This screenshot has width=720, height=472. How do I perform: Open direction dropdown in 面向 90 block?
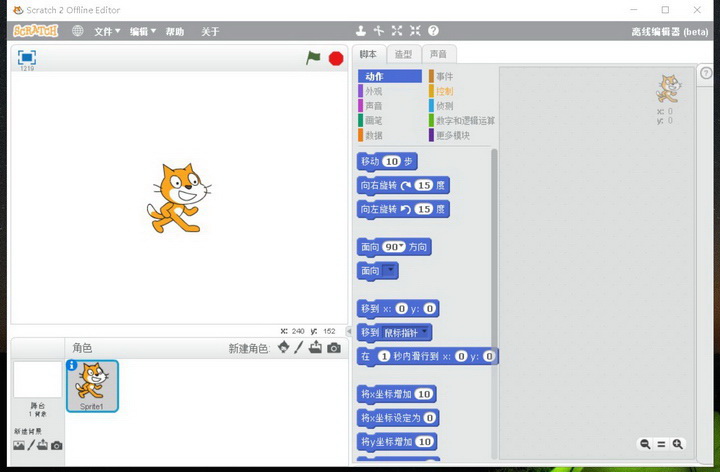point(400,246)
